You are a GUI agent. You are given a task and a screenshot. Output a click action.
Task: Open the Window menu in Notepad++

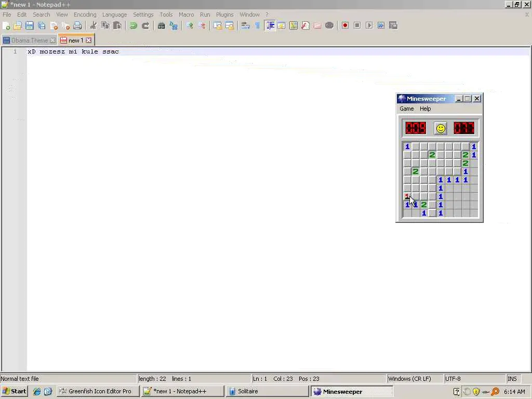[249, 15]
